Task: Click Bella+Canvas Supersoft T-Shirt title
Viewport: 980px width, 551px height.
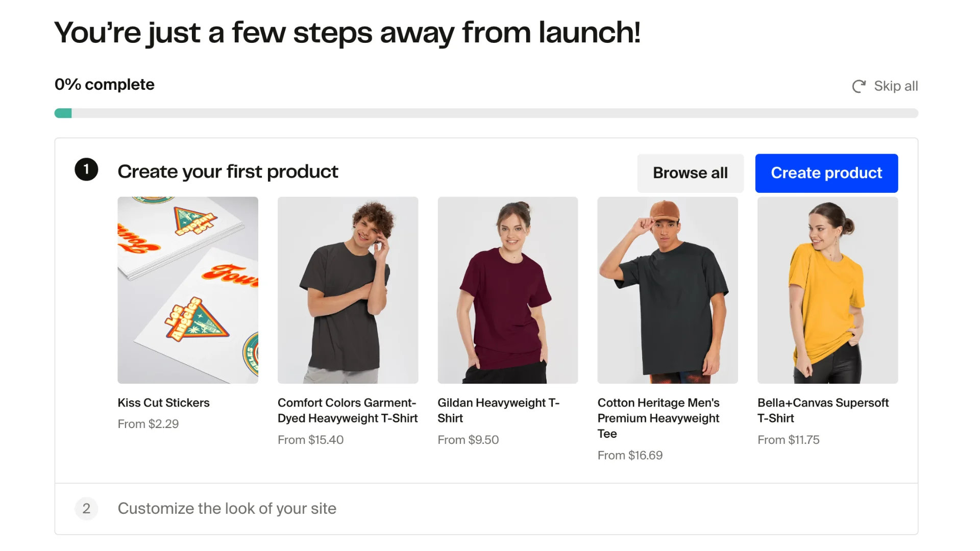Action: click(x=823, y=411)
